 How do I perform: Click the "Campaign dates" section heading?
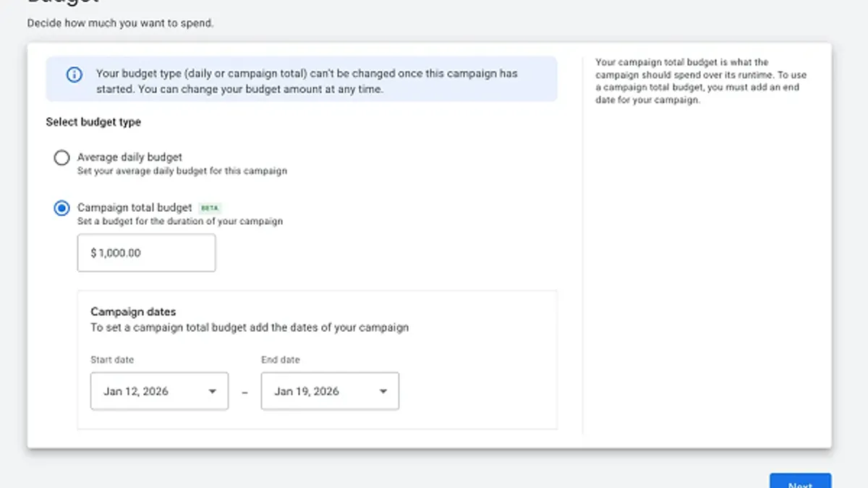133,312
